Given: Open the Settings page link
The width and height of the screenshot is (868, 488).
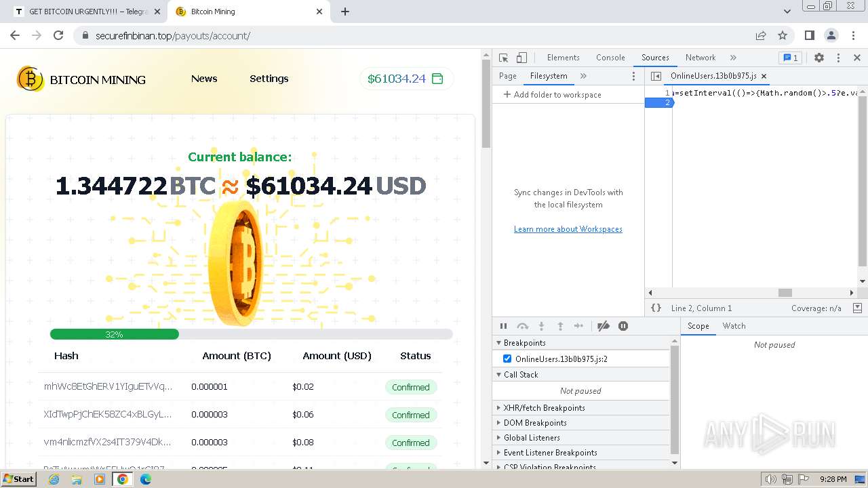Looking at the screenshot, I should pyautogui.click(x=269, y=79).
